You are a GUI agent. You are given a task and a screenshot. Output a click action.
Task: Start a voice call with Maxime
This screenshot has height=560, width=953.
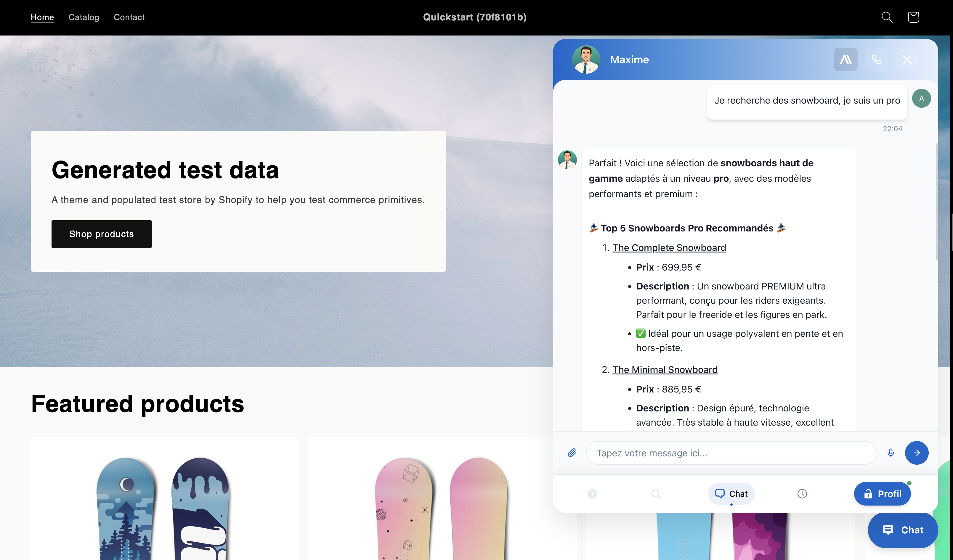(877, 59)
